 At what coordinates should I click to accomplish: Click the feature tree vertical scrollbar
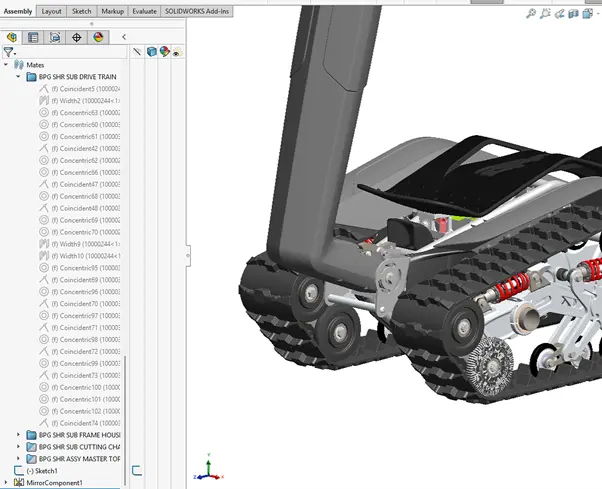[125, 421]
